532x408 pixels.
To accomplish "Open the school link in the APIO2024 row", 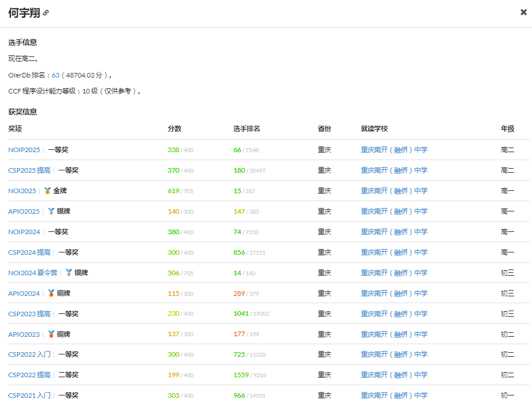I will coord(394,293).
